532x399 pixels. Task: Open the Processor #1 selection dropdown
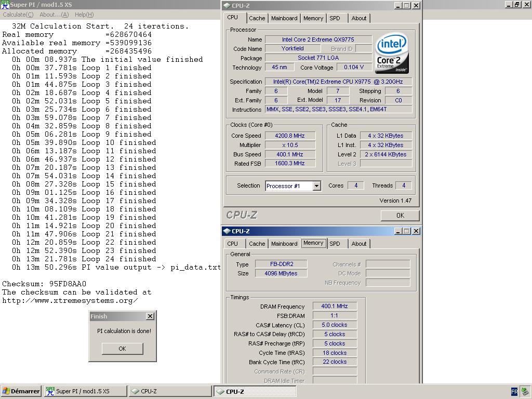click(316, 186)
